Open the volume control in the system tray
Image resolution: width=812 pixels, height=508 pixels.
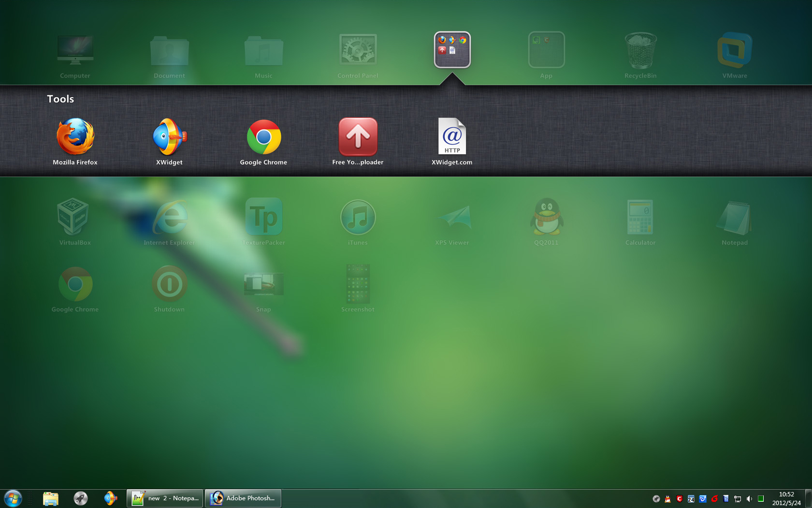(x=750, y=498)
